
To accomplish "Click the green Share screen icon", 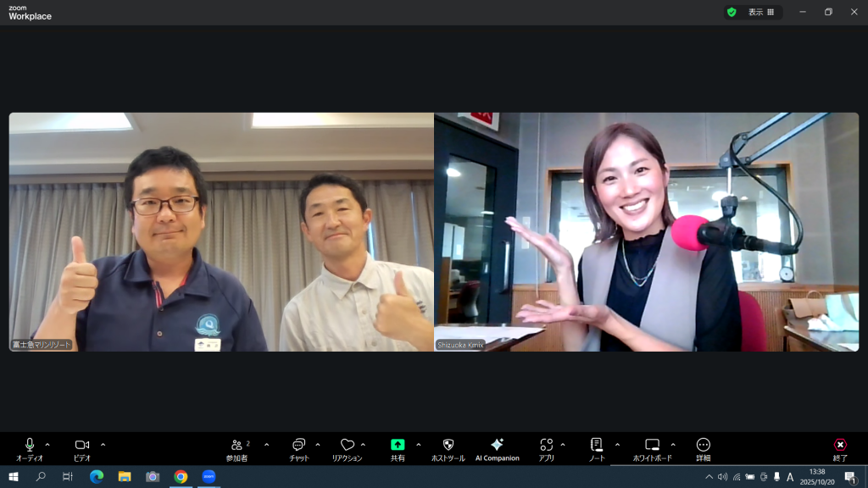I will coord(398,445).
